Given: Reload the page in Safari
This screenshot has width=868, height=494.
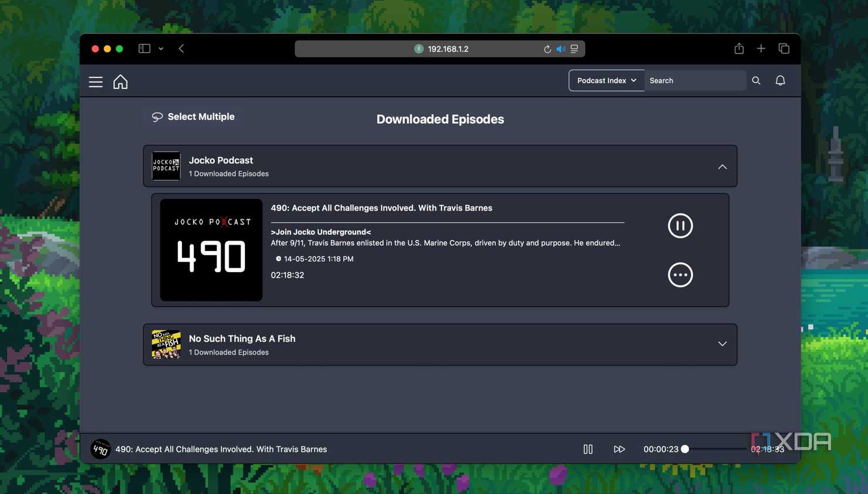Looking at the screenshot, I should point(547,49).
